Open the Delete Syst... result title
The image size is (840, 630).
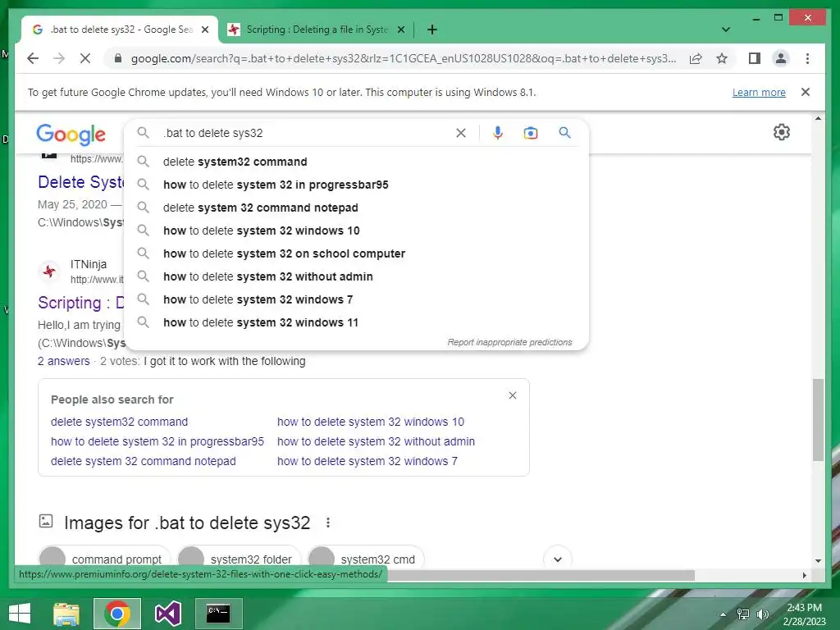tap(81, 182)
